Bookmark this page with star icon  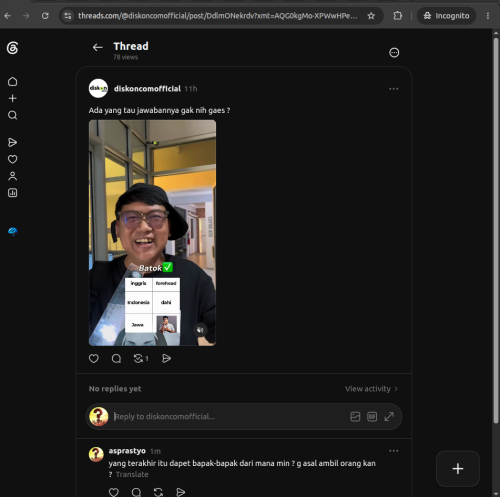(x=371, y=16)
